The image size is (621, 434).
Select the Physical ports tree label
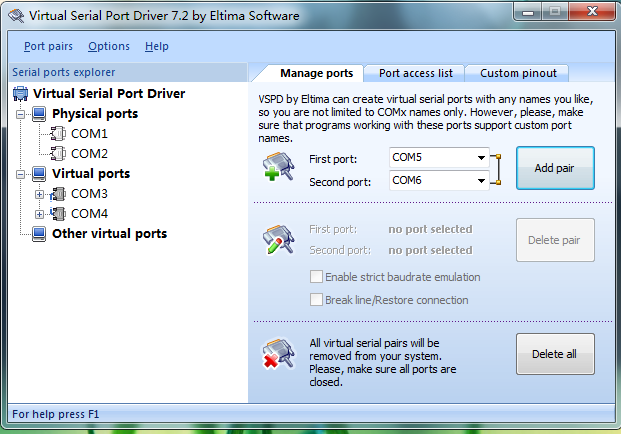(95, 114)
